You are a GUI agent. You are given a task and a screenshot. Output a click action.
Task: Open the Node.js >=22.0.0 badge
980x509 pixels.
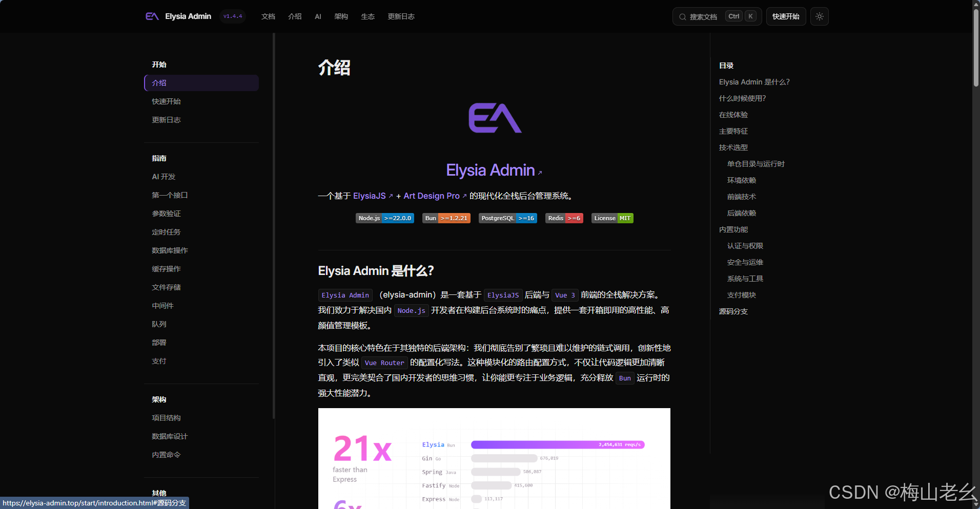(x=385, y=218)
